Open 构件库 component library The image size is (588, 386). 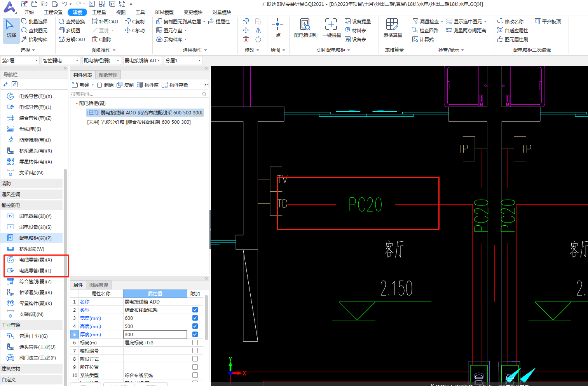tap(148, 85)
